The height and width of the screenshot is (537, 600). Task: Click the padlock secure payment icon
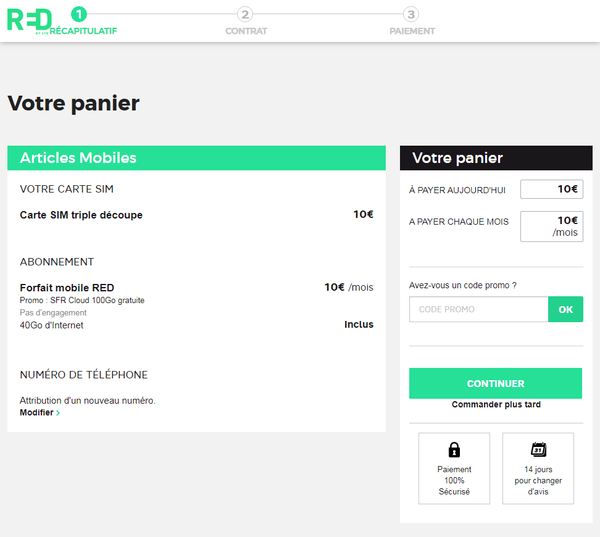[x=454, y=450]
